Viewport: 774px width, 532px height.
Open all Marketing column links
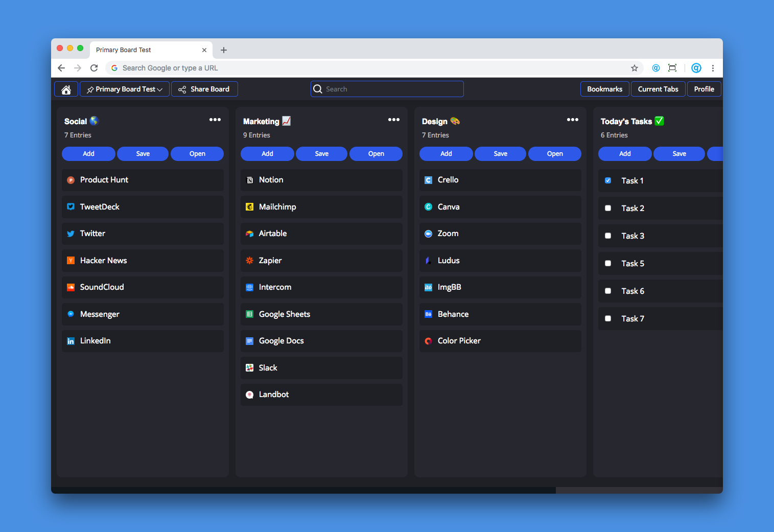pos(376,154)
